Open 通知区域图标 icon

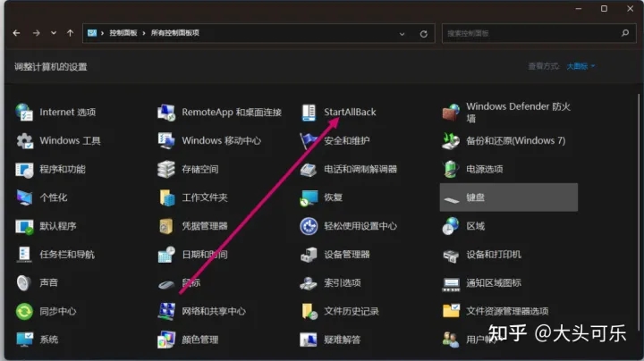pos(451,282)
